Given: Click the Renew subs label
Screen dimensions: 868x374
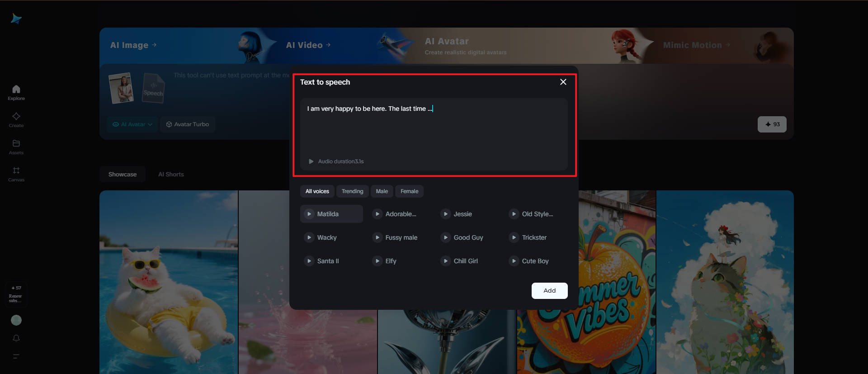Looking at the screenshot, I should point(15,298).
